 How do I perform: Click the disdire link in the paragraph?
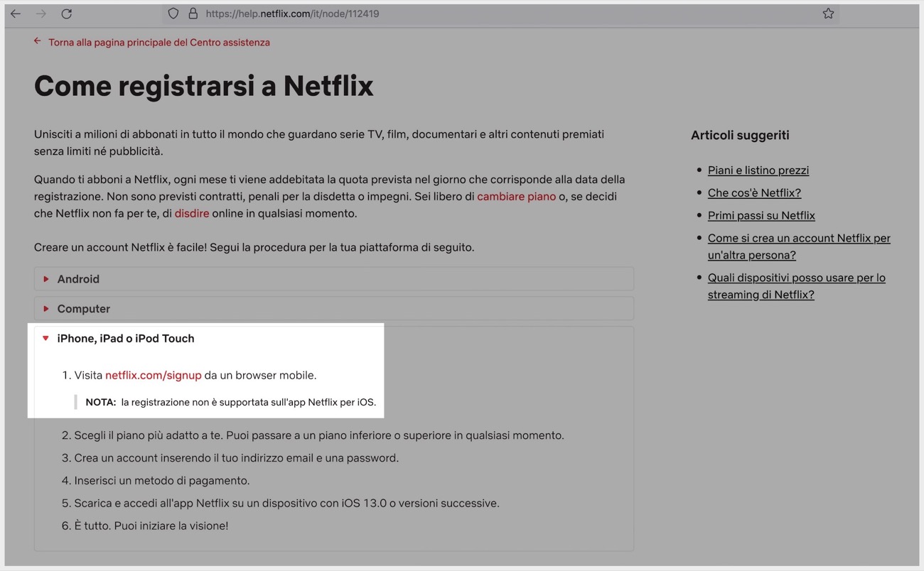[x=192, y=213]
